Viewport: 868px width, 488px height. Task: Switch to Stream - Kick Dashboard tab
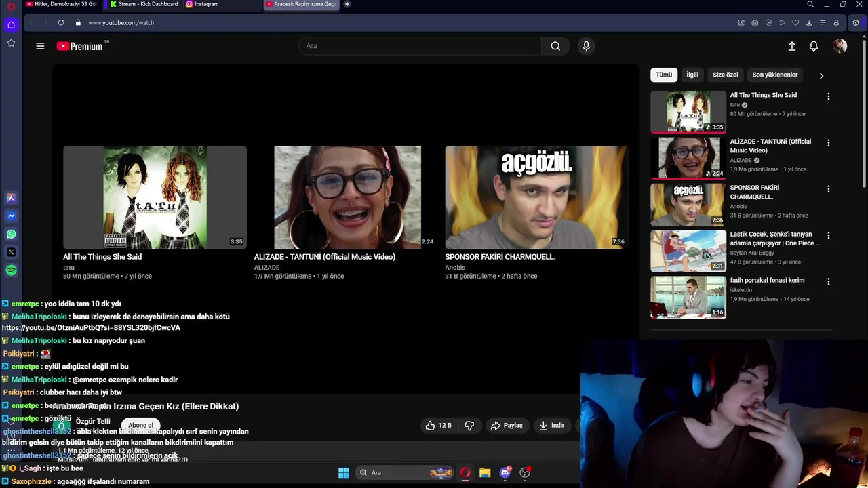click(x=144, y=4)
